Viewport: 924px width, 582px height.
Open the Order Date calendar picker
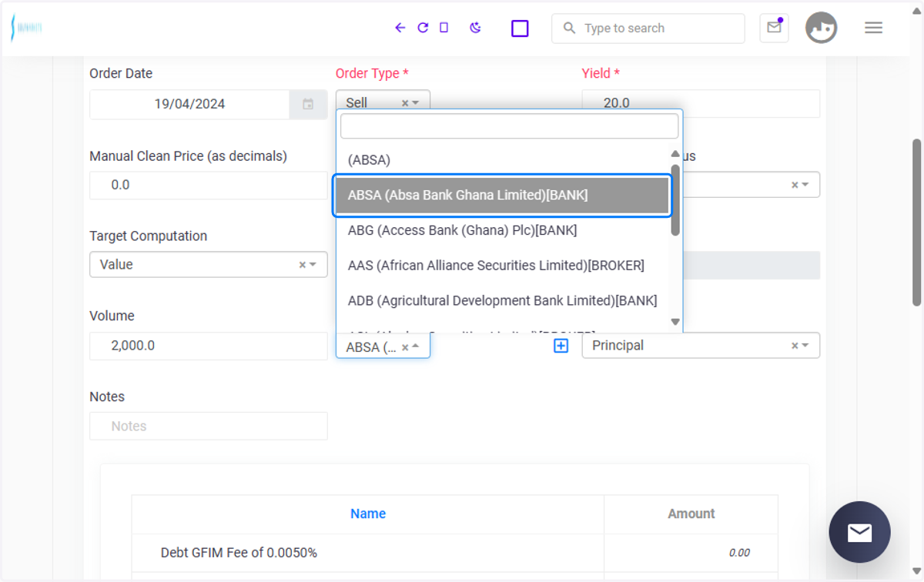(x=308, y=104)
